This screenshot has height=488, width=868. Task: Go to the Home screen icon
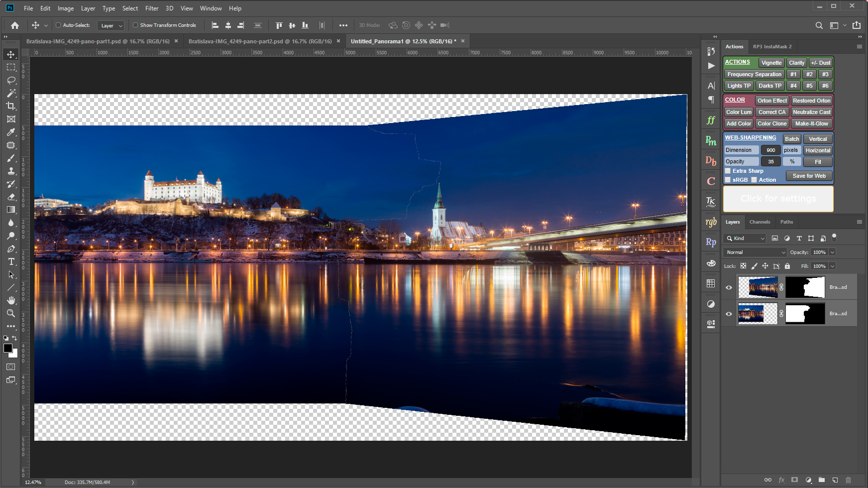[x=15, y=25]
